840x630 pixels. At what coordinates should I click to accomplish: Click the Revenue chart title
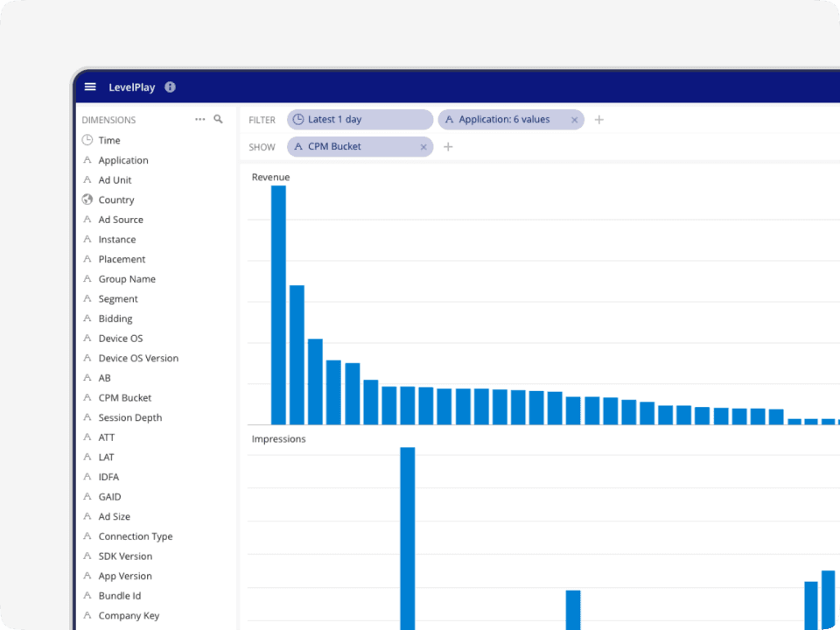coord(270,178)
